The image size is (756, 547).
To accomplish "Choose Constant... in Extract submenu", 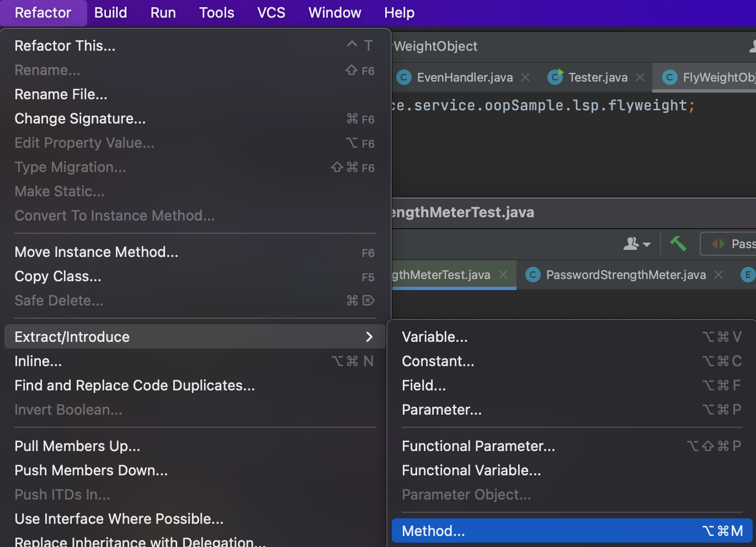I will 572,361.
